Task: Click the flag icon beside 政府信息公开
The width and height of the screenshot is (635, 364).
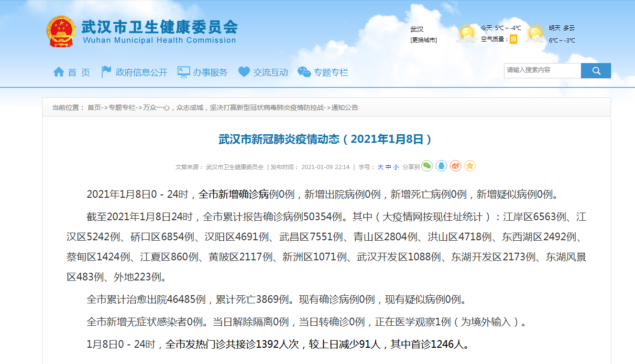Action: pos(106,72)
